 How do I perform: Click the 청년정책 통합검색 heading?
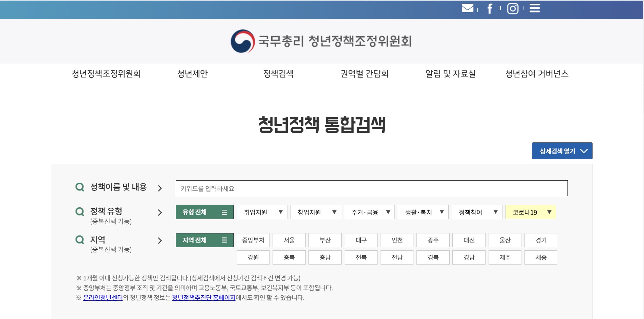click(322, 125)
